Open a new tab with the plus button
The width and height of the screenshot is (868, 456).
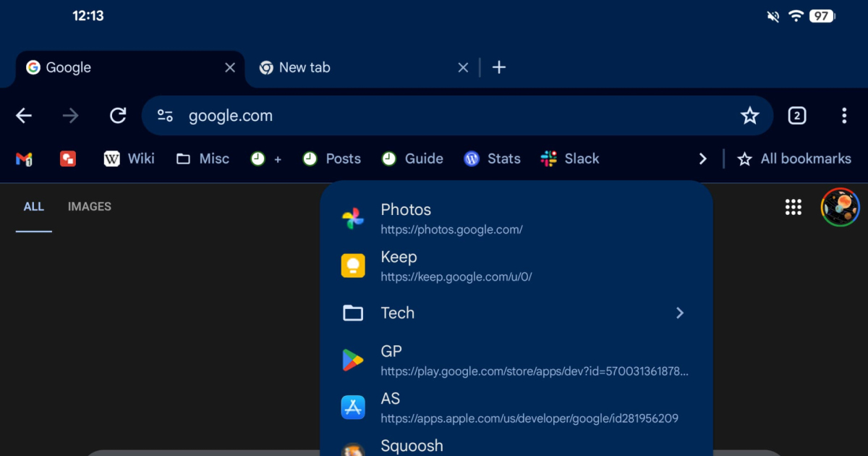(x=499, y=67)
